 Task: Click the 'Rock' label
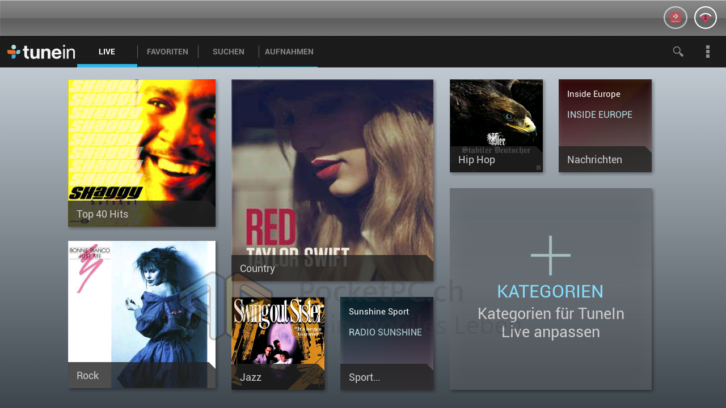(88, 376)
